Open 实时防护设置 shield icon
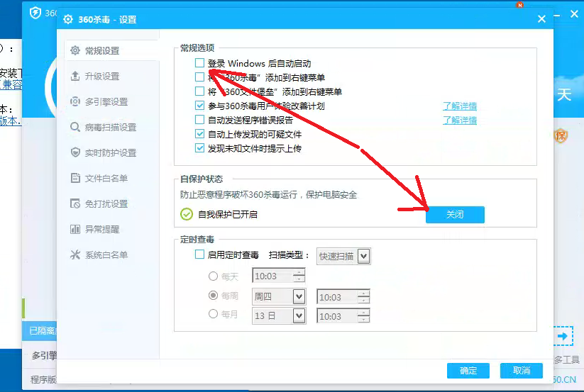Viewport: 584px width, 392px height. (75, 152)
